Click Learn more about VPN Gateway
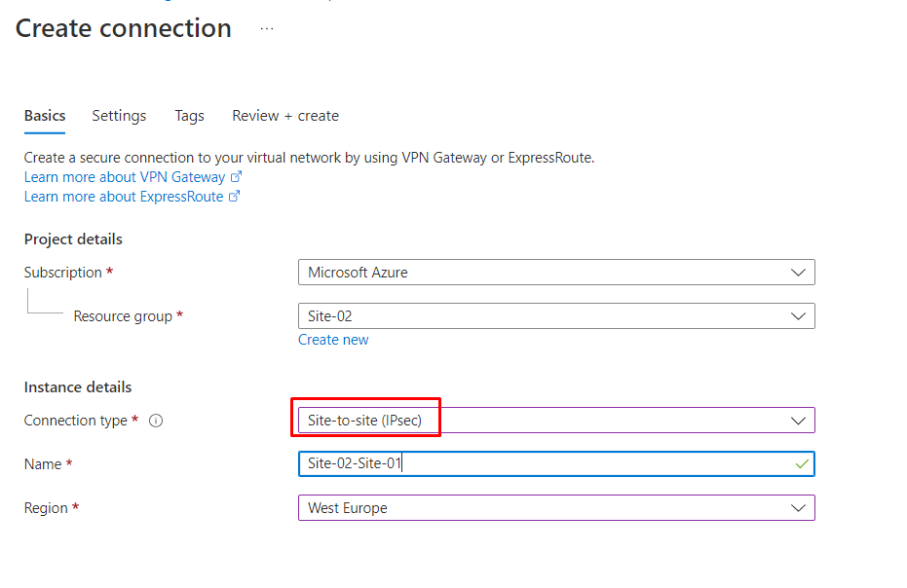This screenshot has width=907, height=588. tap(125, 177)
